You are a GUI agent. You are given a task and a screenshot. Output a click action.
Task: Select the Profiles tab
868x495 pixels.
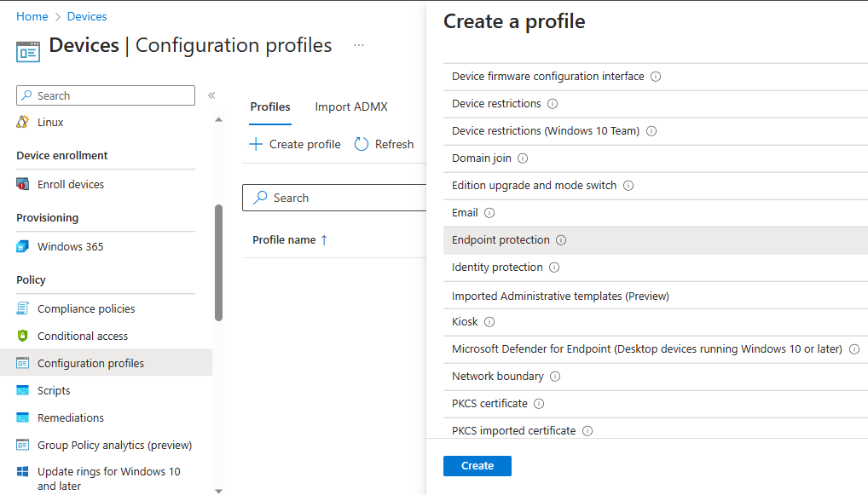[270, 107]
